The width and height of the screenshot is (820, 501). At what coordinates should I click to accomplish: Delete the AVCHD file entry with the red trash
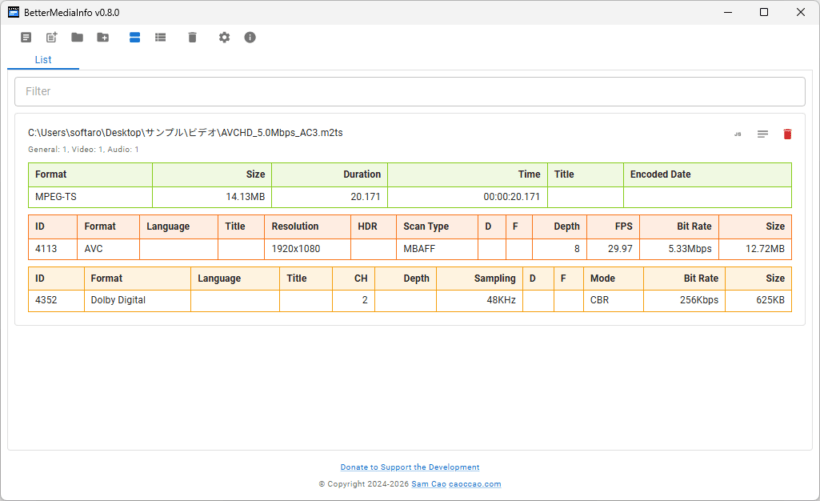pyautogui.click(x=787, y=134)
